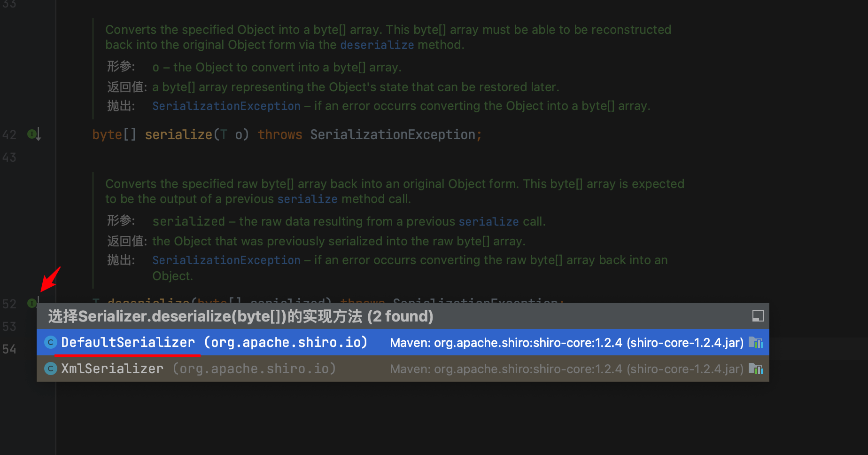The width and height of the screenshot is (868, 455).
Task: Click the implemented-method gutter icon on line 42
Action: pos(34,134)
